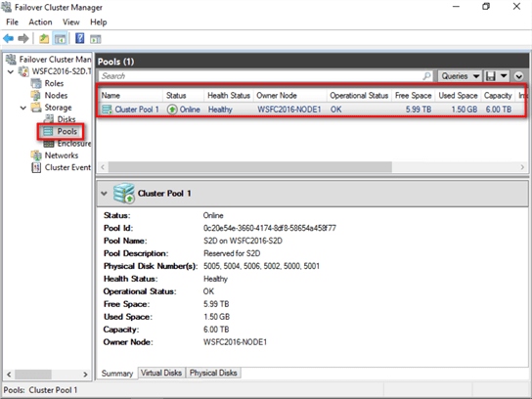The height and width of the screenshot is (399, 532).
Task: Open the Action menu
Action: 40,22
